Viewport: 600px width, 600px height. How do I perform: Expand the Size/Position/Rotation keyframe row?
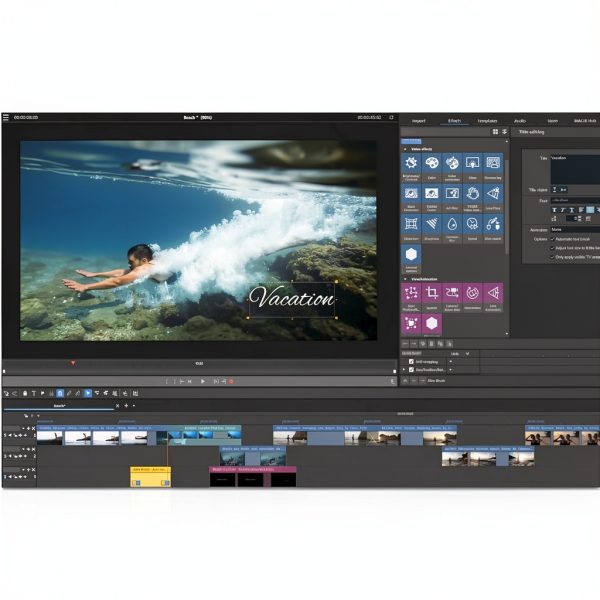pyautogui.click(x=404, y=370)
